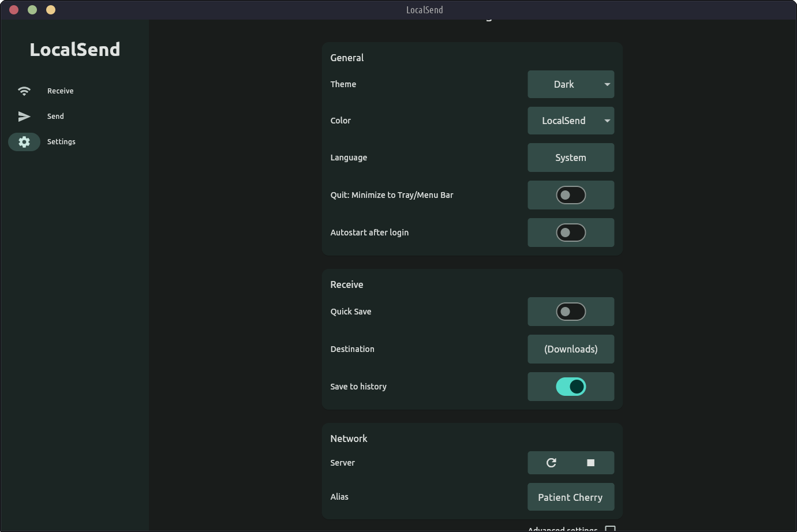Tick the Advanced settings checkbox
This screenshot has width=797, height=532.
[x=610, y=529]
